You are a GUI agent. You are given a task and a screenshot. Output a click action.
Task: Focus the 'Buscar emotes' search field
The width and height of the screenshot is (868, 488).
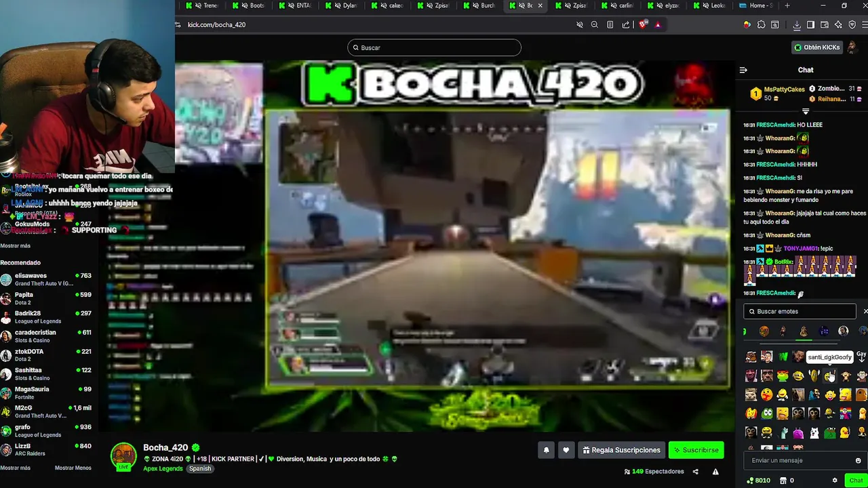click(800, 311)
